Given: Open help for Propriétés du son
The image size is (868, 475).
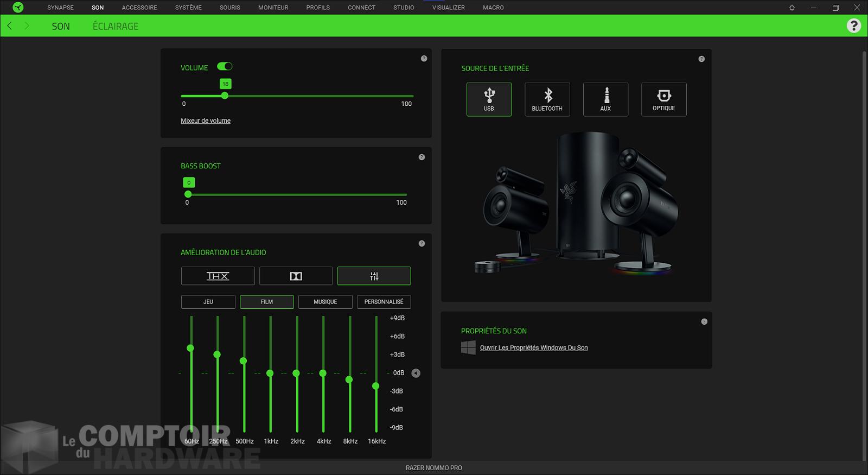Looking at the screenshot, I should coord(704,322).
